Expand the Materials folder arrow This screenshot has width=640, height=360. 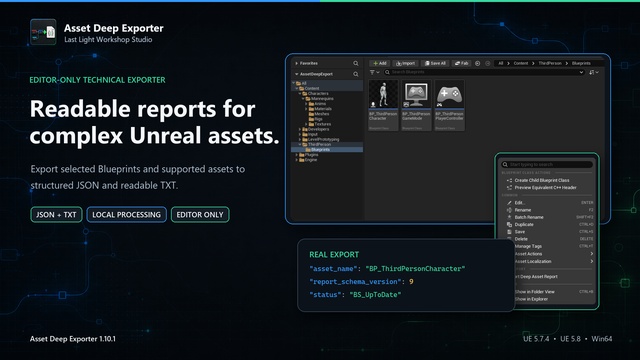point(307,109)
